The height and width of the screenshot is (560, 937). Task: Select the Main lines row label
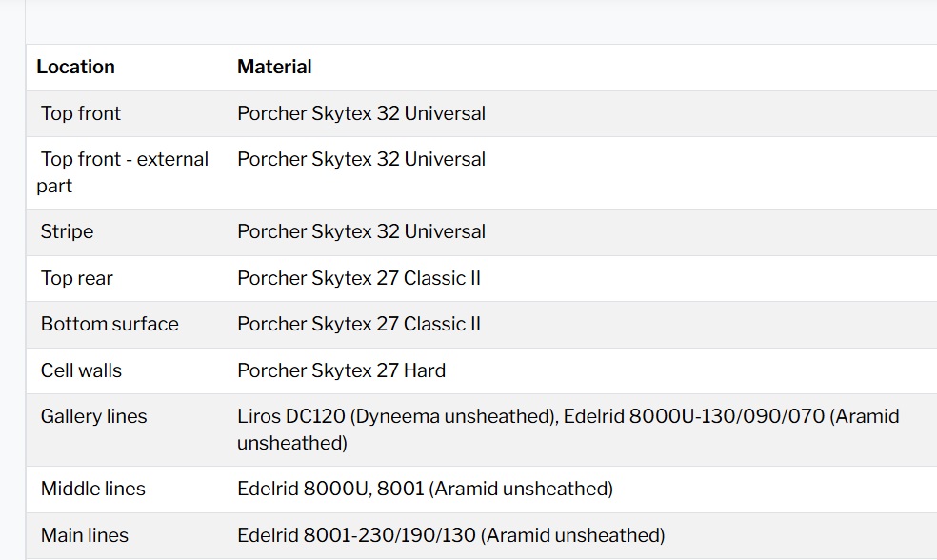click(x=84, y=535)
